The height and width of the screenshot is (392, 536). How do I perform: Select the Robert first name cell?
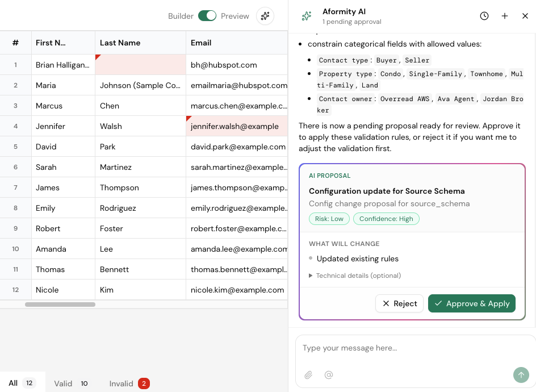[63, 228]
